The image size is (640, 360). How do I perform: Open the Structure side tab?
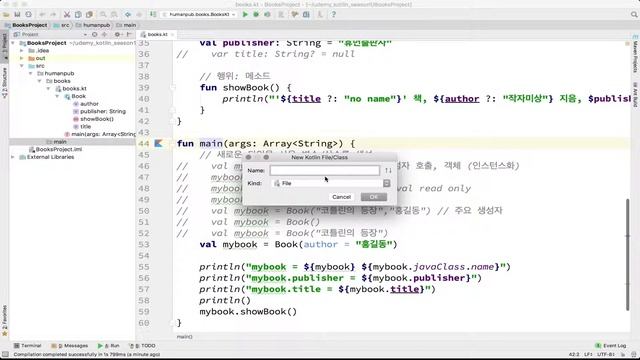coord(4,82)
